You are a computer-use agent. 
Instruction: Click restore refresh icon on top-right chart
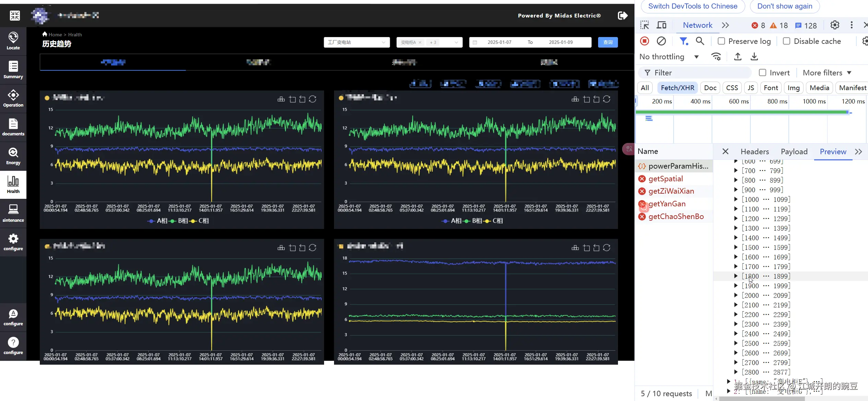[607, 99]
